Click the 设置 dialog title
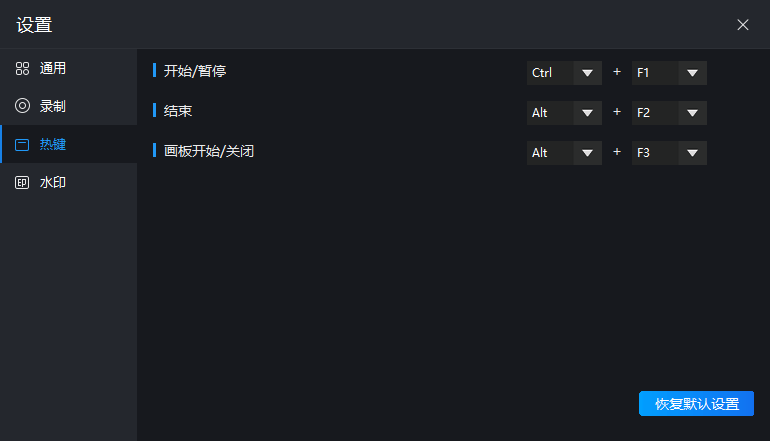 tap(34, 25)
